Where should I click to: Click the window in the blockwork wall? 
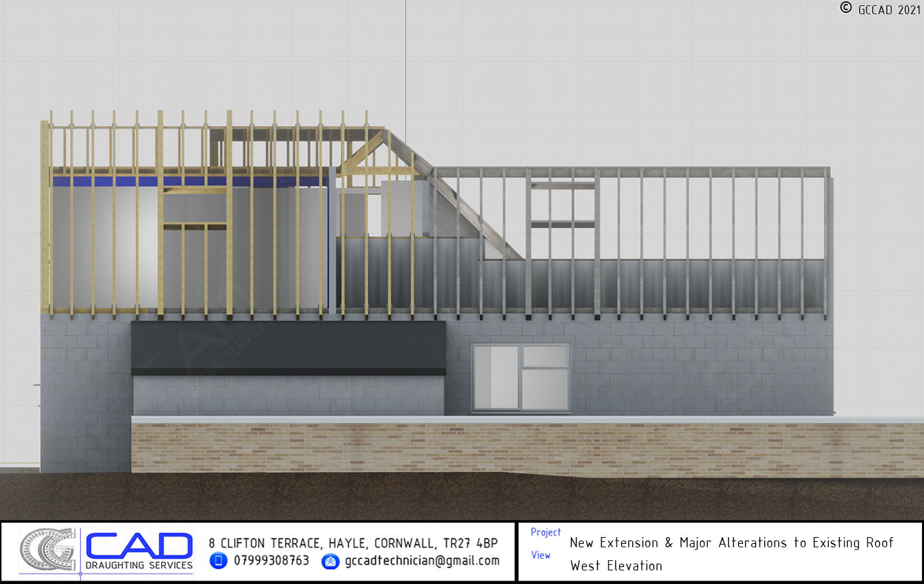tap(521, 377)
